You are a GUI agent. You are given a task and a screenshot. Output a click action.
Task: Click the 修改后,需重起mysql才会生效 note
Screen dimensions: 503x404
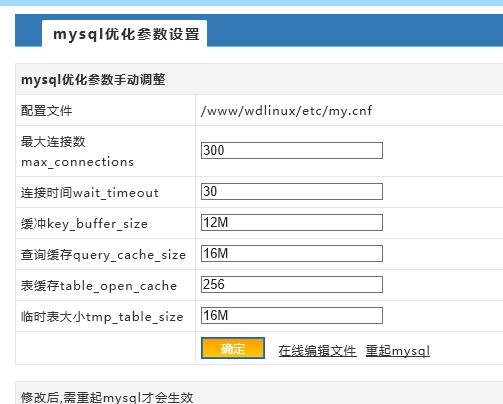pos(107,397)
